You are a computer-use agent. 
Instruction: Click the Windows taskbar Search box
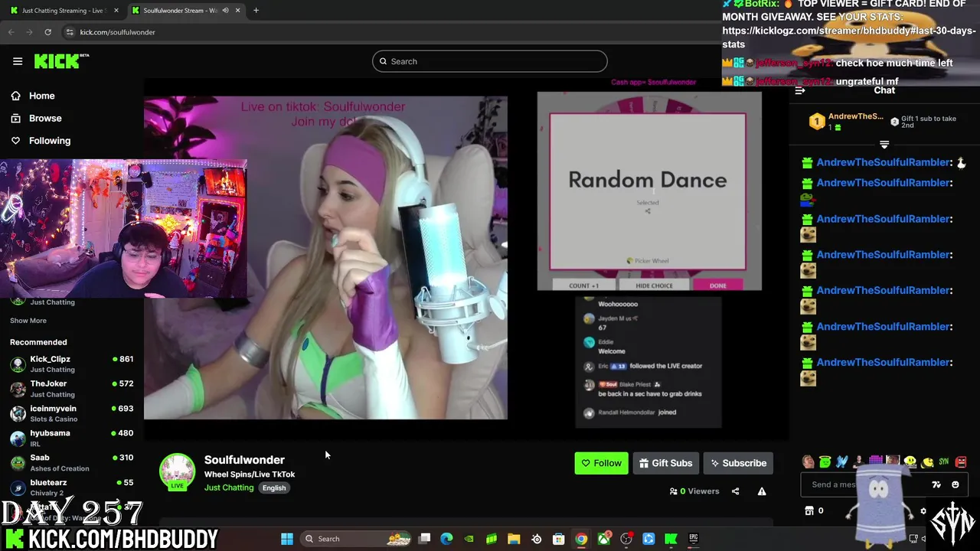click(357, 539)
